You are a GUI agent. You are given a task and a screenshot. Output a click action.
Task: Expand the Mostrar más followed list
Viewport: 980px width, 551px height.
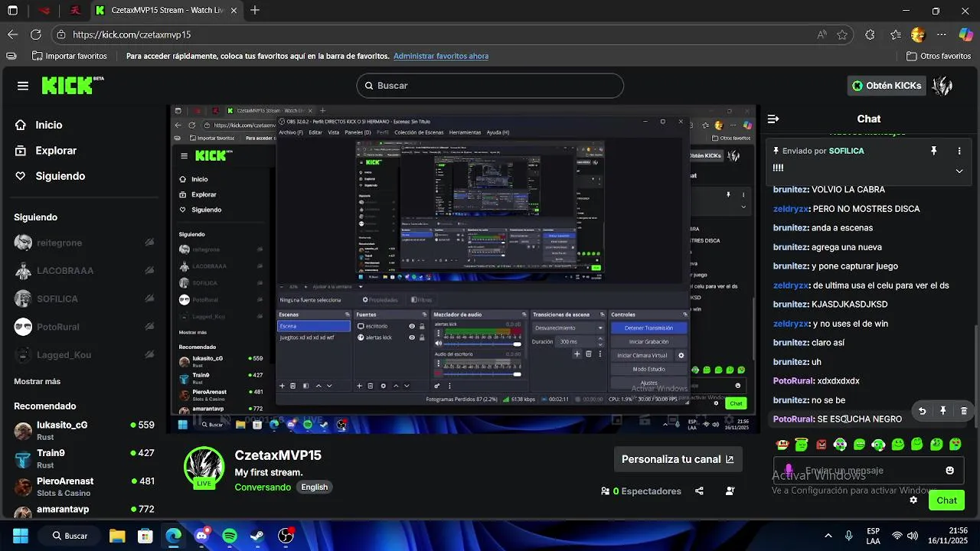click(37, 381)
